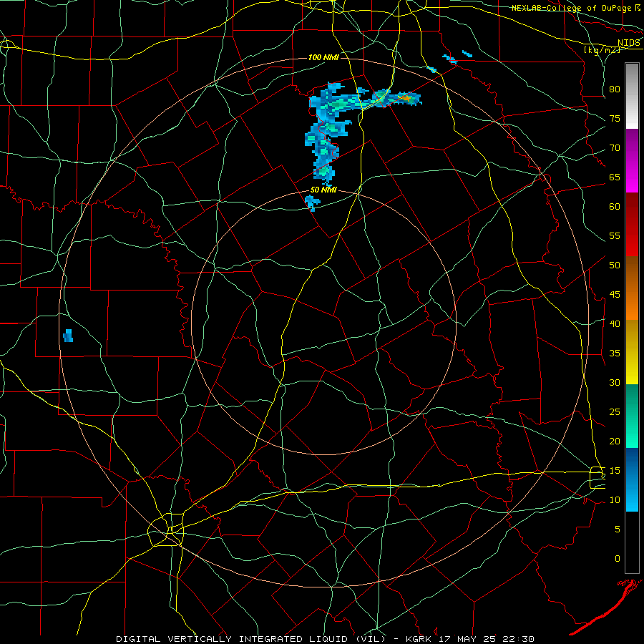Click the 5 value on the color scale
The width and height of the screenshot is (644, 644).
click(618, 530)
